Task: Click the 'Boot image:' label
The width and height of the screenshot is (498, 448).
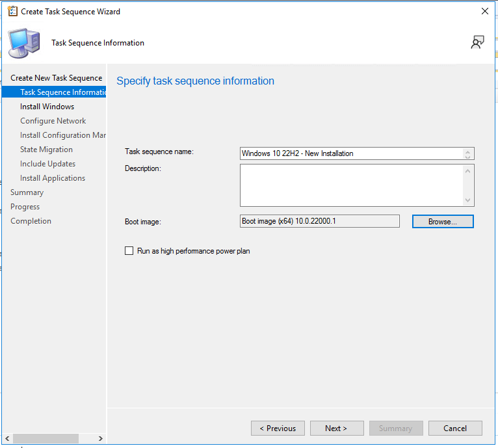Action: [143, 222]
